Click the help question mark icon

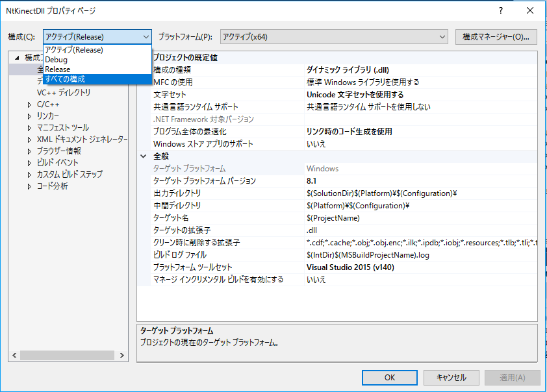click(501, 11)
